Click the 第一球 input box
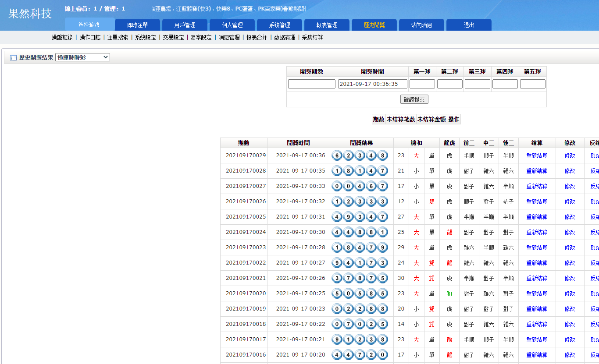 coord(422,84)
